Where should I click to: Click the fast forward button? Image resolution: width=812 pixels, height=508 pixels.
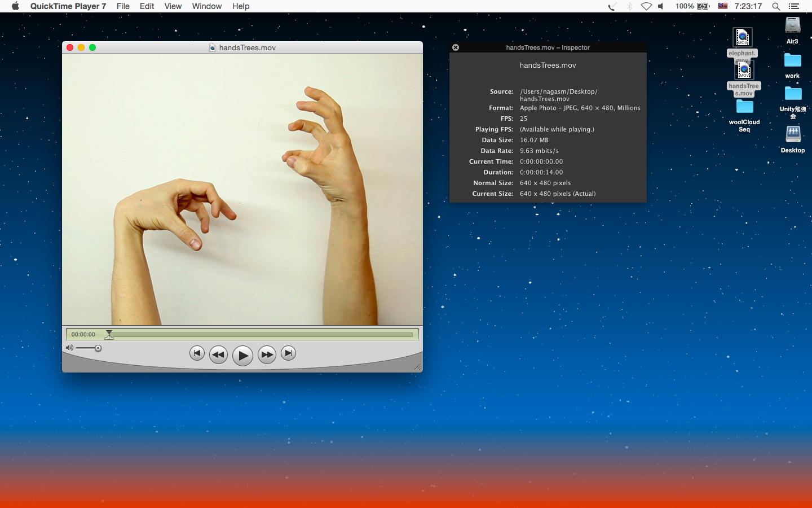coord(267,354)
